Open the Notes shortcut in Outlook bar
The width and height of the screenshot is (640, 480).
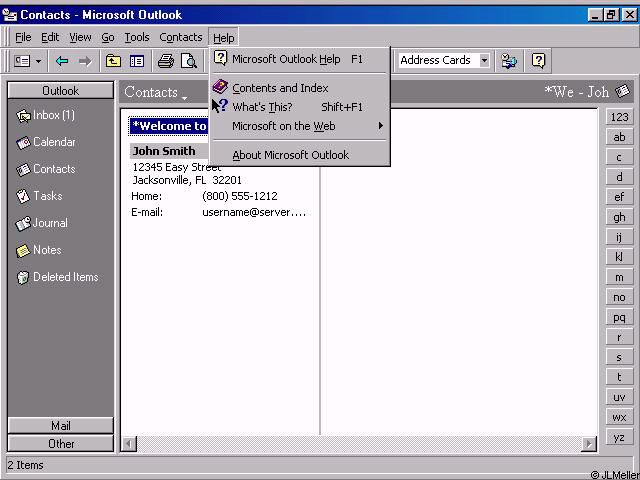click(38, 250)
